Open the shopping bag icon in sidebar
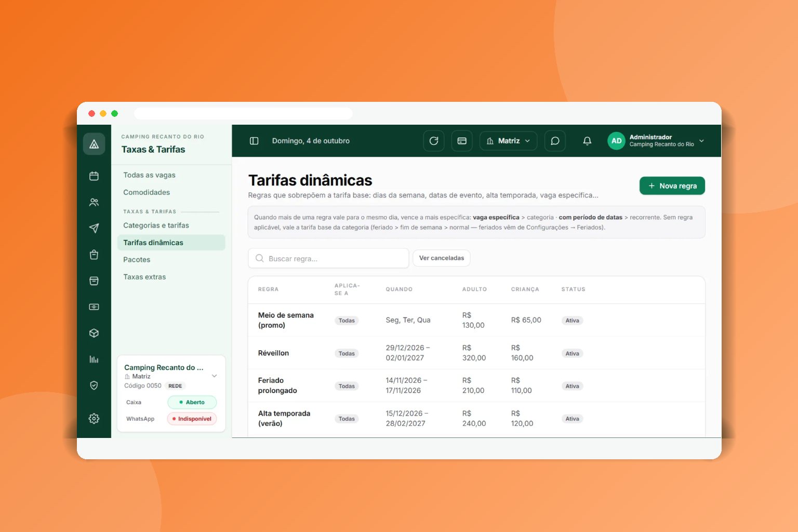The width and height of the screenshot is (798, 532). pyautogui.click(x=94, y=255)
